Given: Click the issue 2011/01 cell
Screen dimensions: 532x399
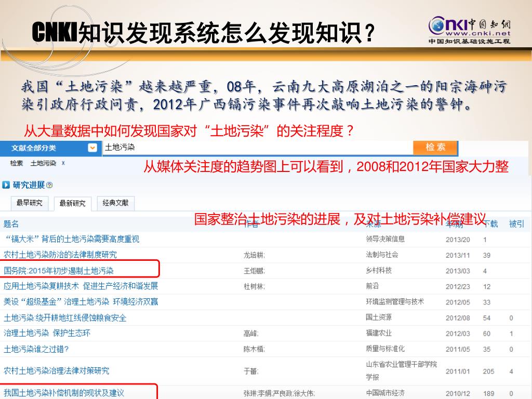Looking at the screenshot, I should (458, 371).
